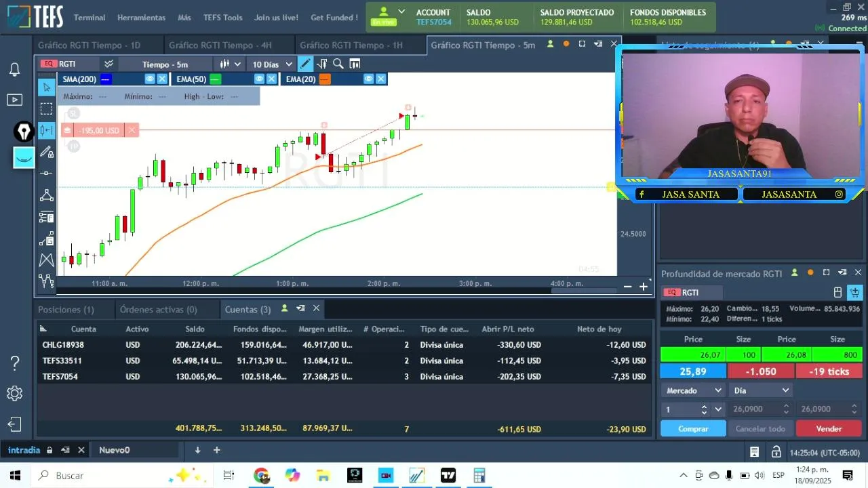Viewport: 868px width, 488px height.
Task: Open the video tutorials icon in sidebar
Action: click(14, 100)
